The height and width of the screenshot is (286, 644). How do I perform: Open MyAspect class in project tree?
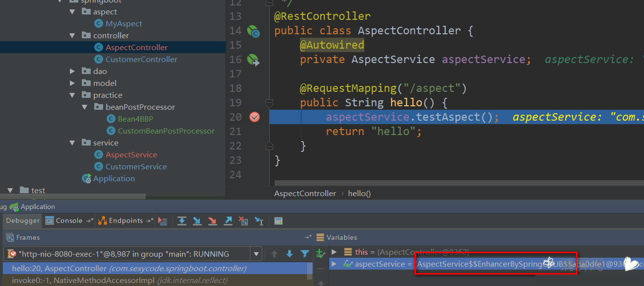(124, 24)
